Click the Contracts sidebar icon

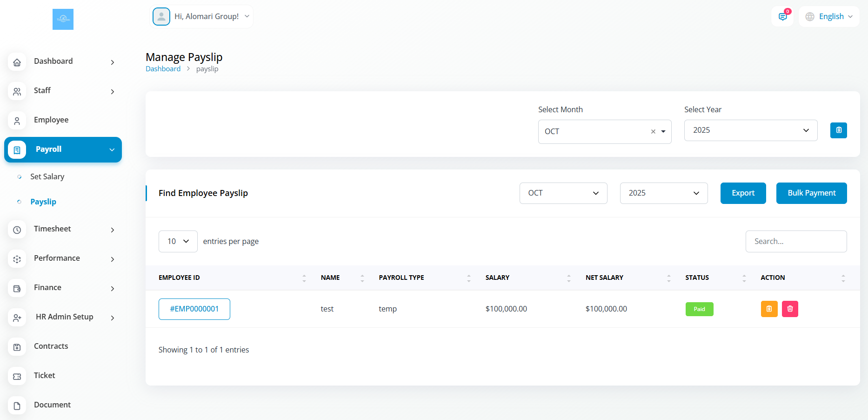pyautogui.click(x=17, y=347)
